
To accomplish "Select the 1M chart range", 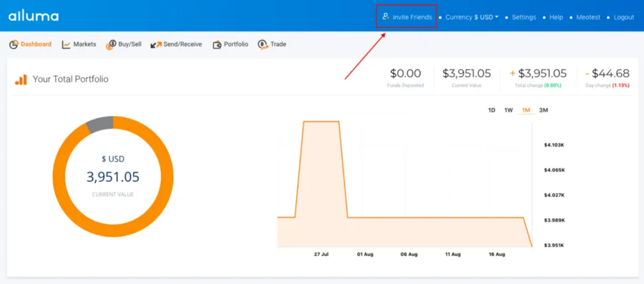I will pos(526,110).
